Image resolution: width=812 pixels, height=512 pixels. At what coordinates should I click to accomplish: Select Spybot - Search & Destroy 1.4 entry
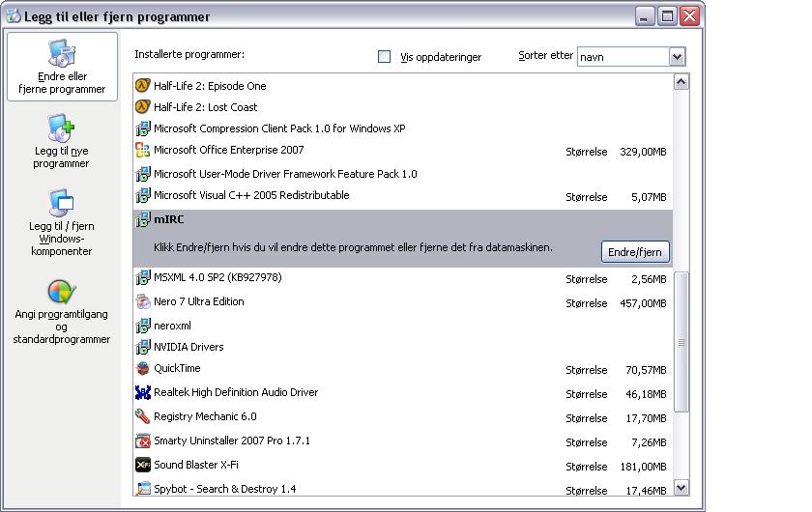(x=403, y=488)
